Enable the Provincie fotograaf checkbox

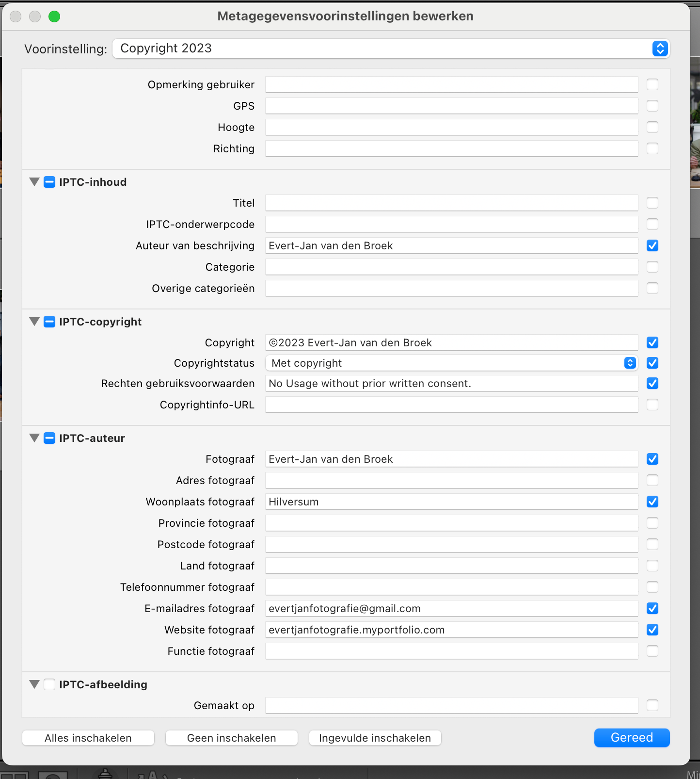[x=652, y=523]
